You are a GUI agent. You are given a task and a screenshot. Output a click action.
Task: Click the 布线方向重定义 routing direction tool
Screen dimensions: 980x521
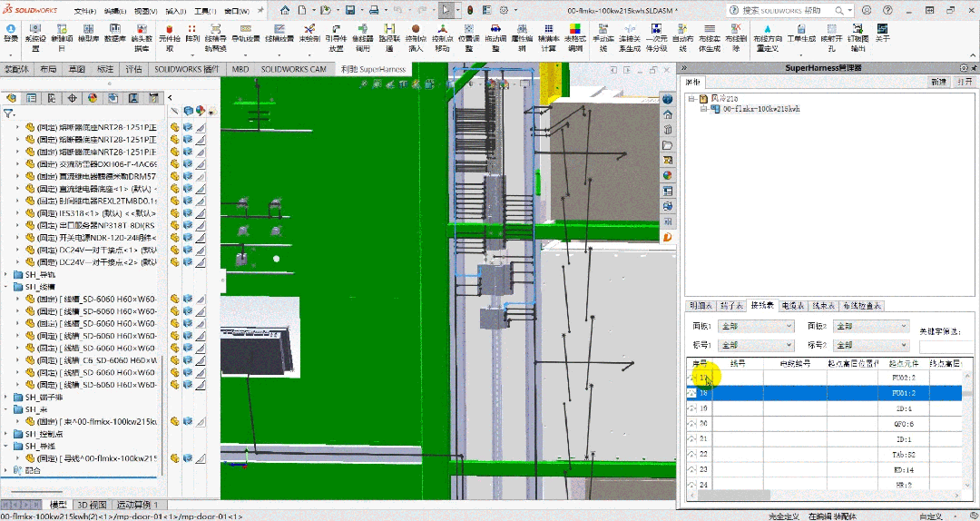pyautogui.click(x=767, y=38)
